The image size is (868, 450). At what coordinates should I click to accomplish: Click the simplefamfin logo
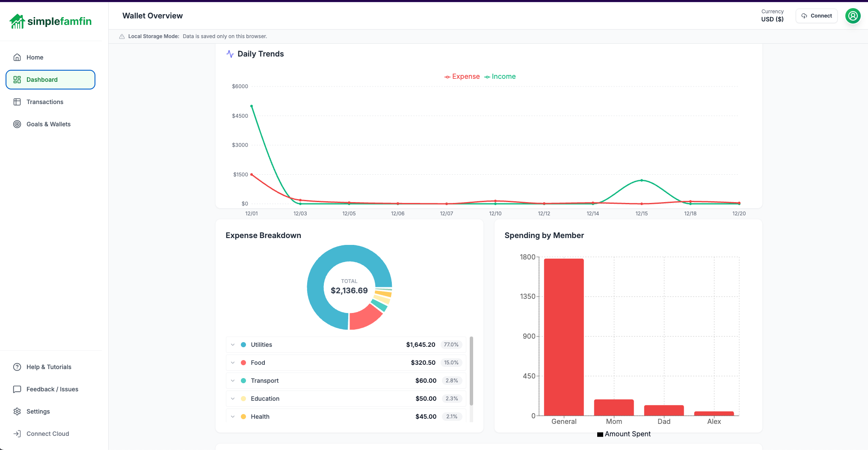[x=50, y=21]
